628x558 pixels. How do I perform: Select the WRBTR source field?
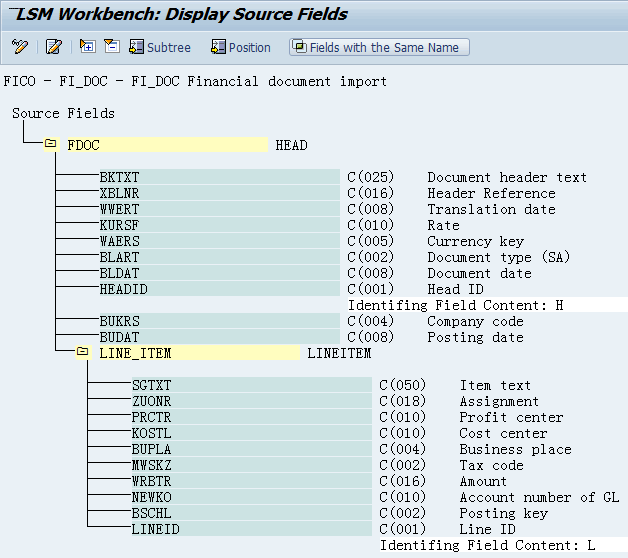[252, 481]
